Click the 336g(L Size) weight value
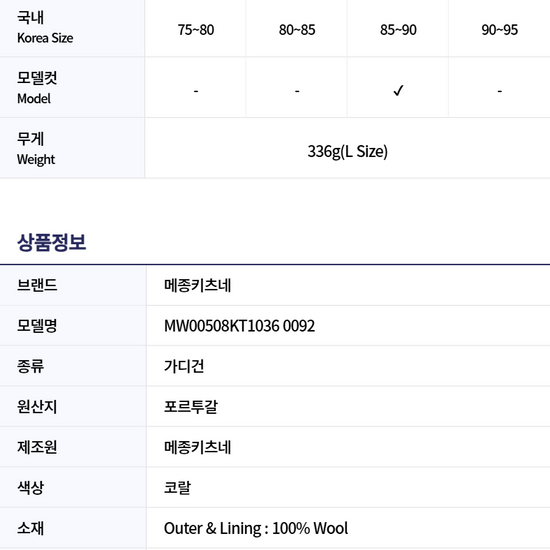This screenshot has width=550, height=550. pyautogui.click(x=348, y=152)
